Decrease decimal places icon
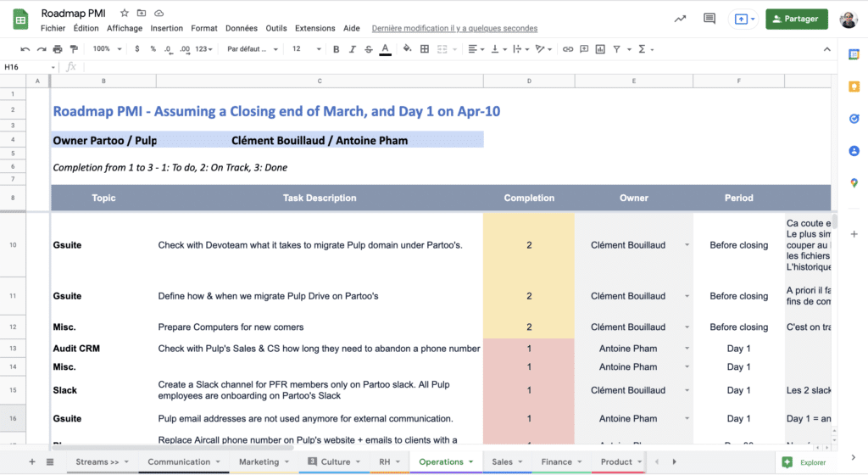868x475 pixels. tap(168, 49)
